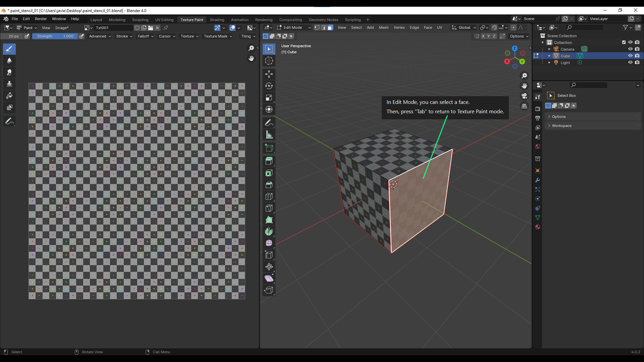Adjust the brush Strength slider
Screen dimensions: 644x362
(55, 36)
